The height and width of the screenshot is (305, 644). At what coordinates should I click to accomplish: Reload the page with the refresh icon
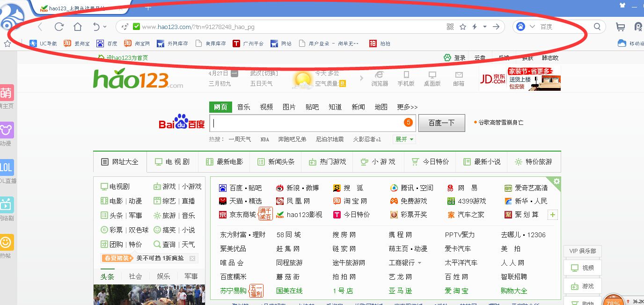pos(59,27)
